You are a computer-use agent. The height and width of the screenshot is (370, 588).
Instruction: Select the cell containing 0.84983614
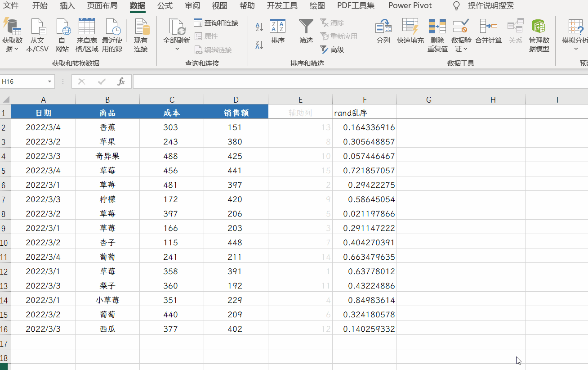pos(365,300)
